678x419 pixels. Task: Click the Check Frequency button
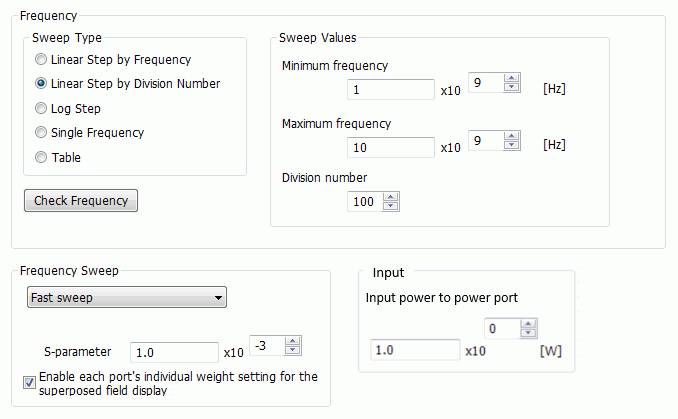click(81, 200)
